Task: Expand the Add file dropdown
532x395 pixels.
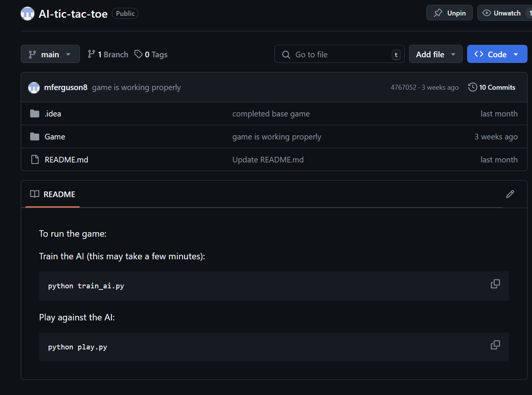Action: click(x=435, y=54)
